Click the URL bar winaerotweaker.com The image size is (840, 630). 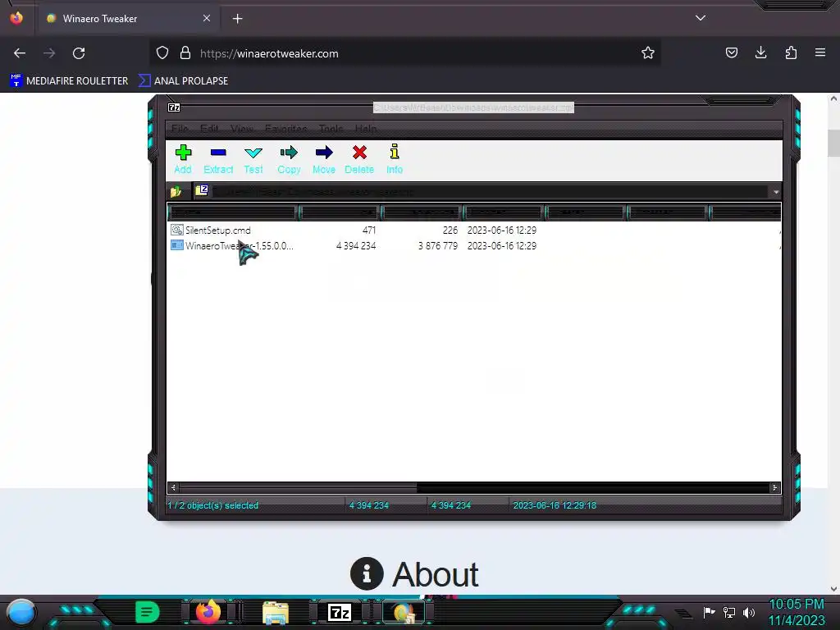point(407,53)
